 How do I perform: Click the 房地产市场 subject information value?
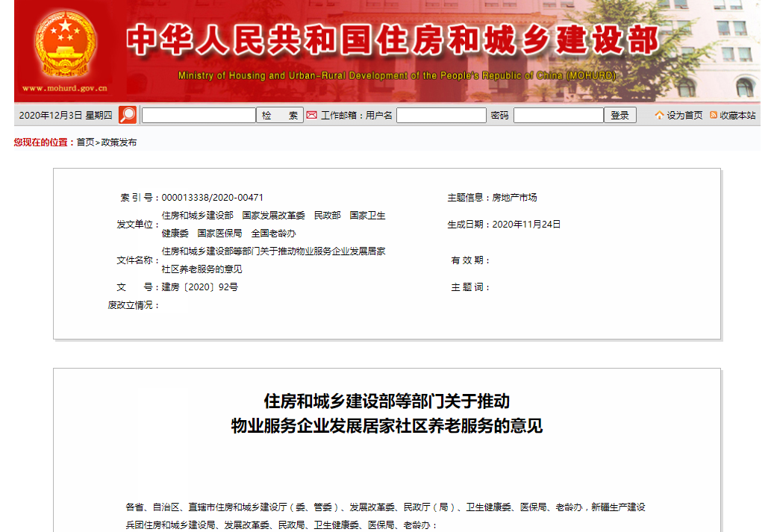514,198
